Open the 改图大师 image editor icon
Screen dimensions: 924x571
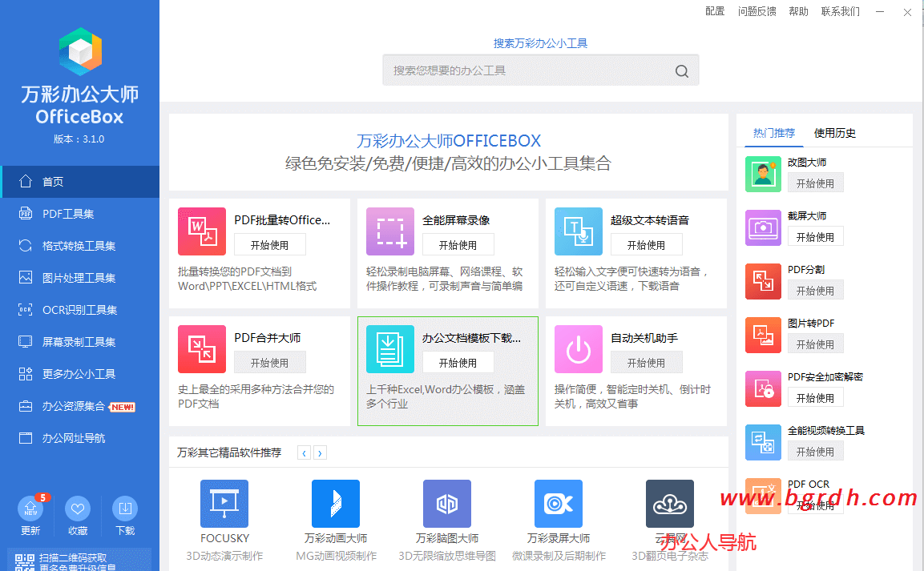[763, 173]
